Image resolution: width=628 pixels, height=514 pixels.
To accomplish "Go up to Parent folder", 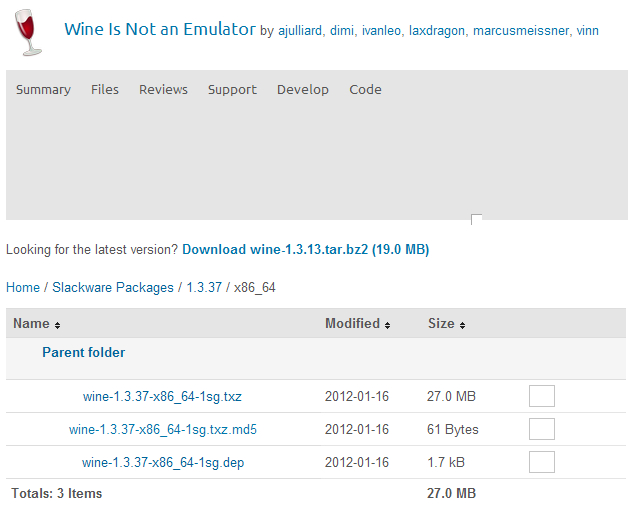I will click(x=84, y=353).
